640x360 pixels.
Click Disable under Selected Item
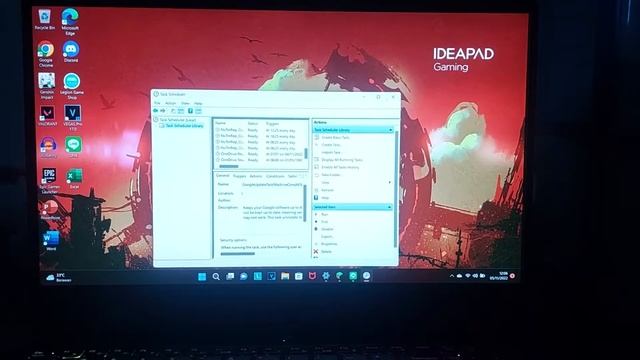327,229
